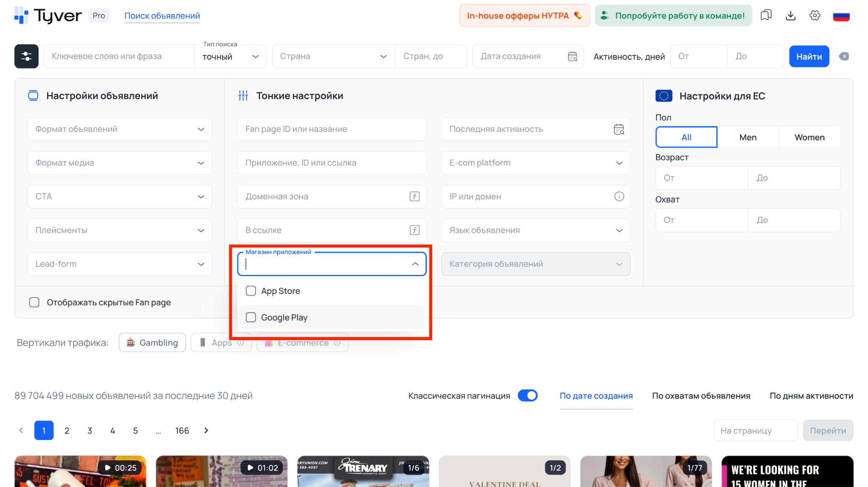Click the download icon in the top bar

pos(790,15)
